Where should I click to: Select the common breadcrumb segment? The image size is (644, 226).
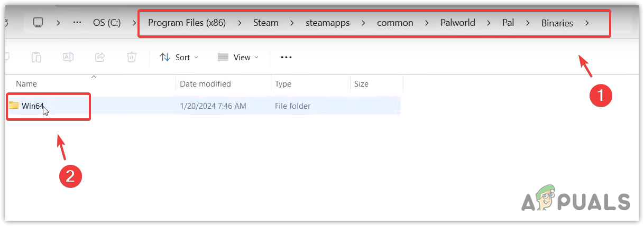[395, 23]
